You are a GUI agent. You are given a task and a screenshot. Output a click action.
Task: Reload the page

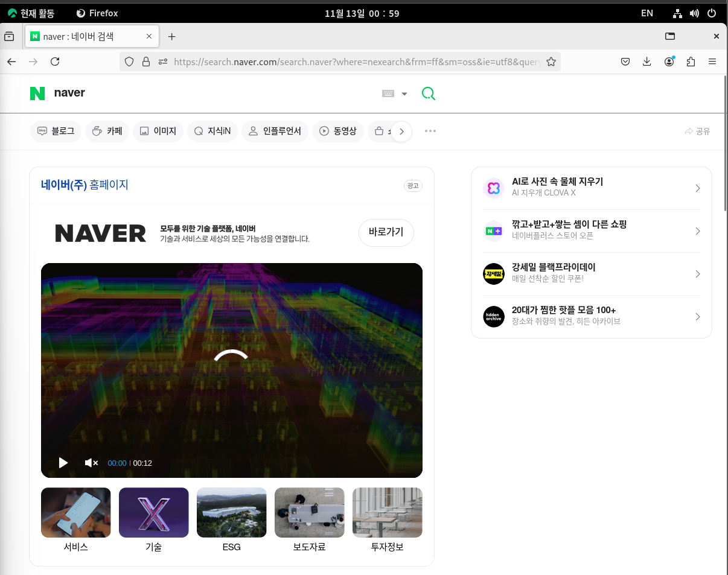[55, 62]
